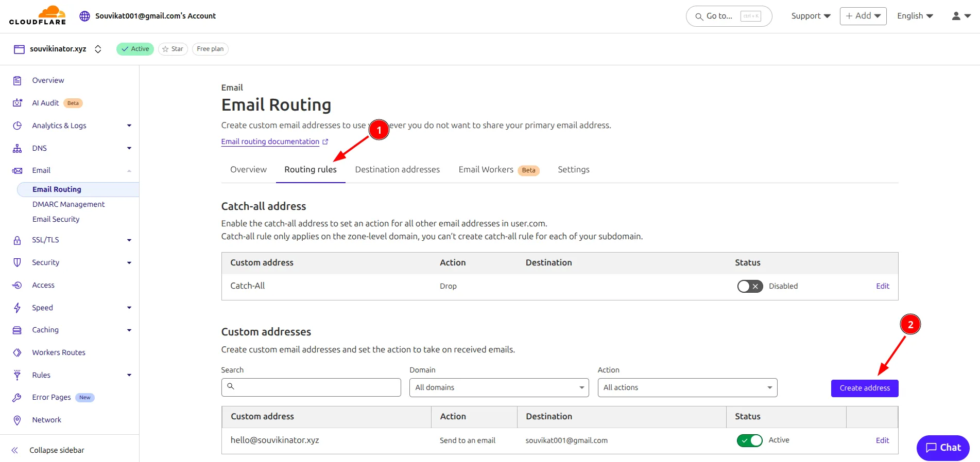This screenshot has width=980, height=462.
Task: Expand the Analytics & Logs section
Action: coord(129,126)
